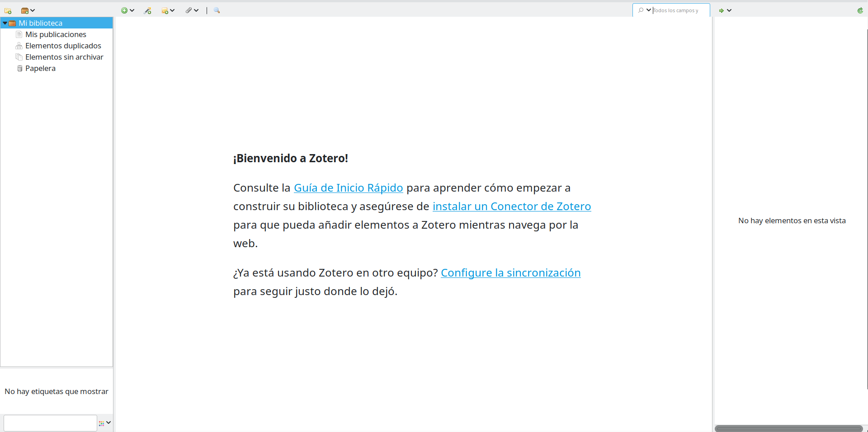Click the tag filter text field
Image resolution: width=868 pixels, height=432 pixels.
(x=50, y=423)
